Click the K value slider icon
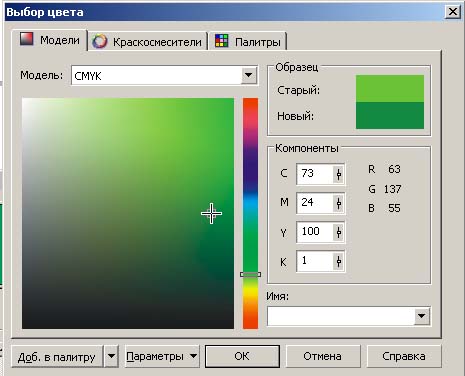Screen dimensions: 465x376 point(338,261)
